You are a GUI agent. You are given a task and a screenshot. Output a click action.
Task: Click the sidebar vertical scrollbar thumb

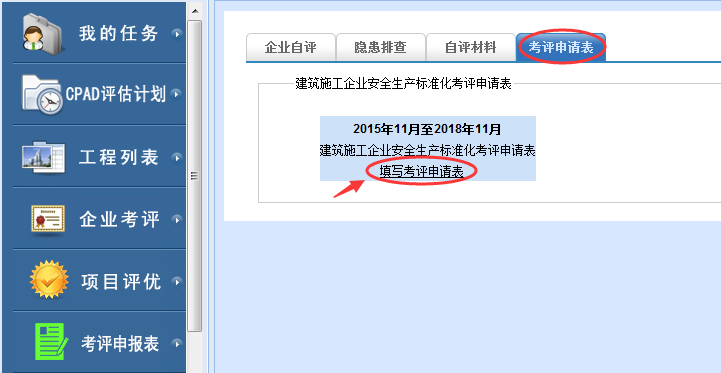pyautogui.click(x=195, y=175)
